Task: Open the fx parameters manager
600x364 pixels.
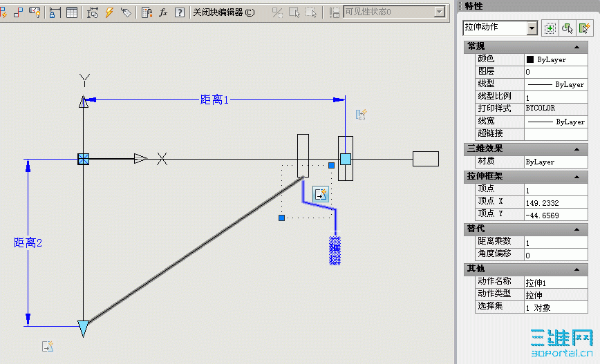Action: (163, 12)
